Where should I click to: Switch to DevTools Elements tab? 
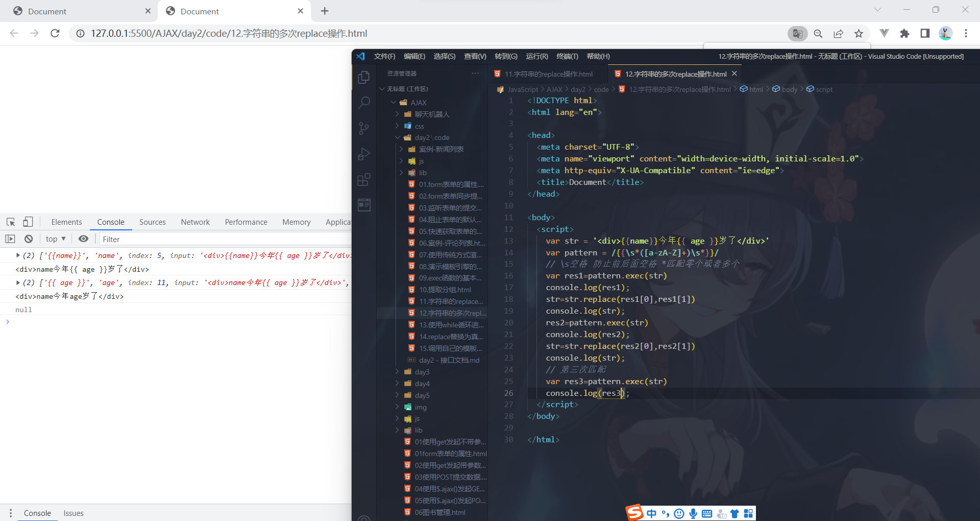pos(66,222)
